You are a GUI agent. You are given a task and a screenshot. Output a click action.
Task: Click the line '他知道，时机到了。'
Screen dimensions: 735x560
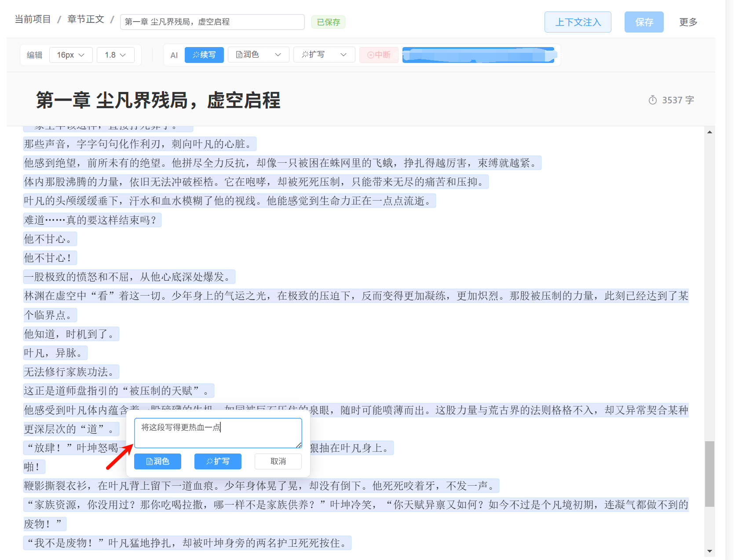coord(71,334)
